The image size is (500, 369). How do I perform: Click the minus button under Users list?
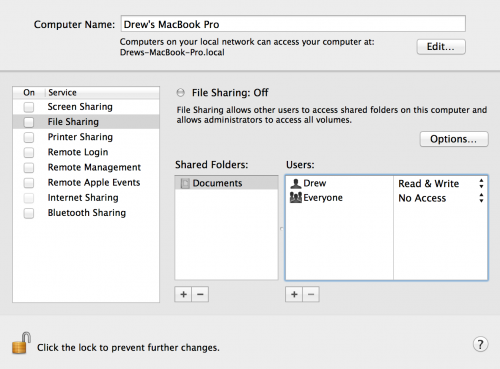pyautogui.click(x=311, y=294)
